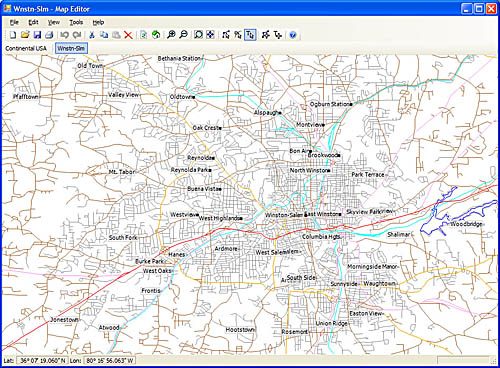Viewport: 500px width, 368px height.
Task: Delete selection with the red X icon
Action: [128, 35]
